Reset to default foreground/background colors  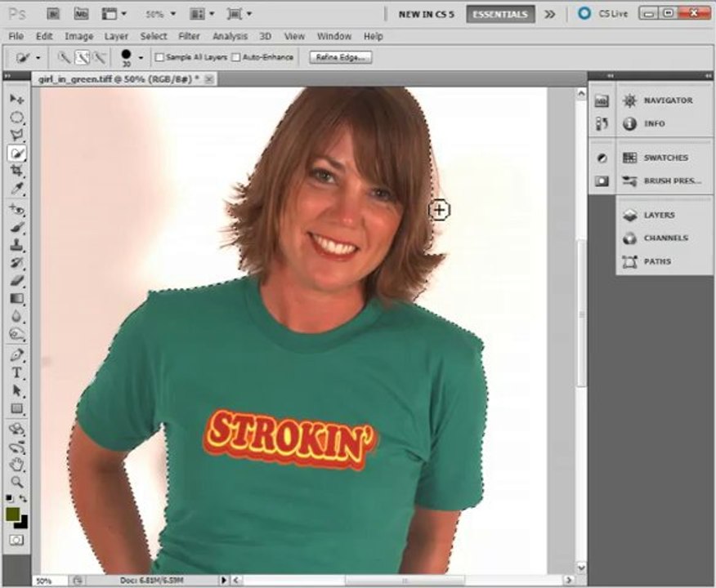point(9,499)
